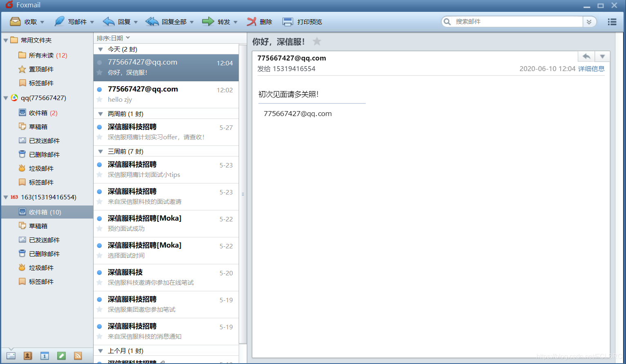Open calendar icon in bottom bar
The width and height of the screenshot is (626, 364).
click(x=45, y=356)
